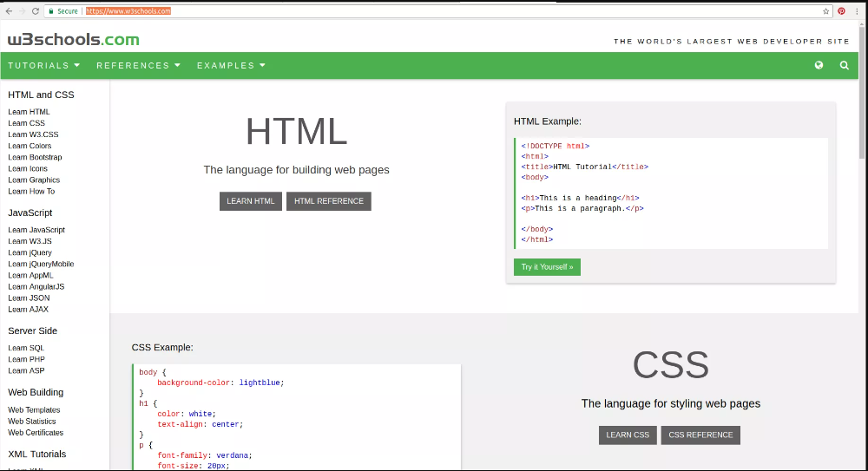Open Learn Graphics sidebar link

tap(34, 180)
